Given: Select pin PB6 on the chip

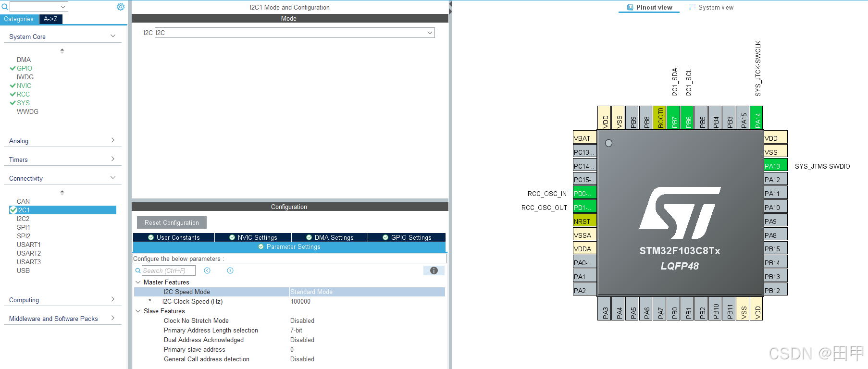Looking at the screenshot, I should 688,118.
